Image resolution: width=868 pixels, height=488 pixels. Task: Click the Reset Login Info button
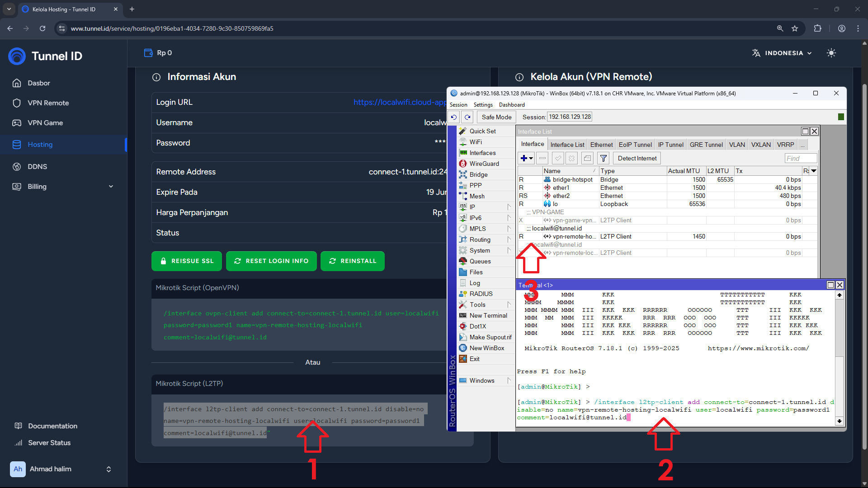point(271,261)
